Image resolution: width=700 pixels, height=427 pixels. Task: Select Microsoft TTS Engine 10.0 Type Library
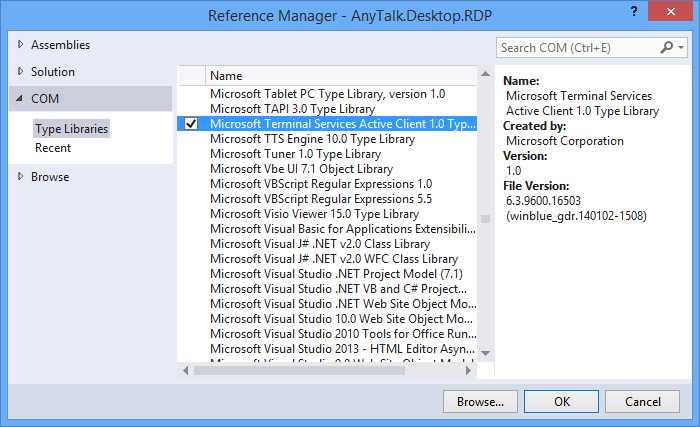[x=327, y=138]
